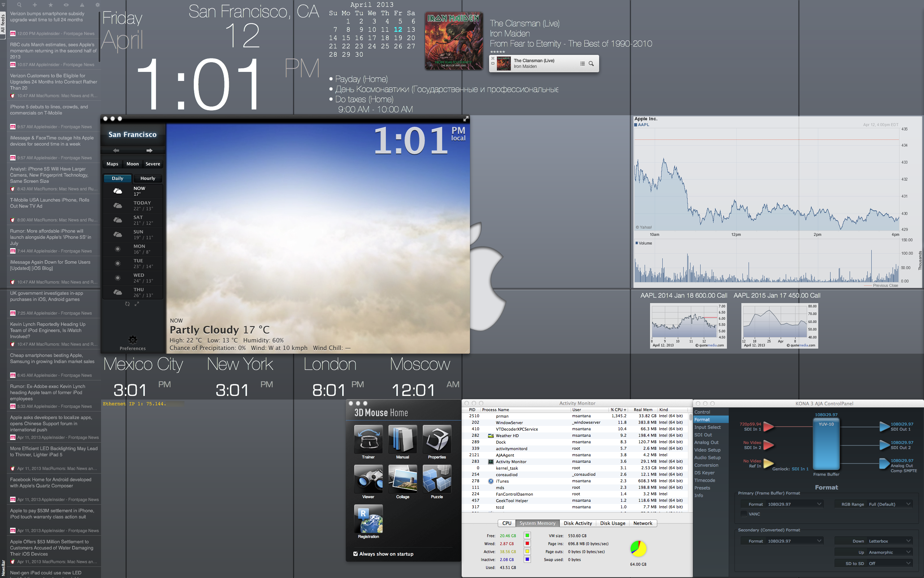The width and height of the screenshot is (924, 578).
Task: Click the eye icon in the NewsBar toolbar
Action: coord(66,5)
